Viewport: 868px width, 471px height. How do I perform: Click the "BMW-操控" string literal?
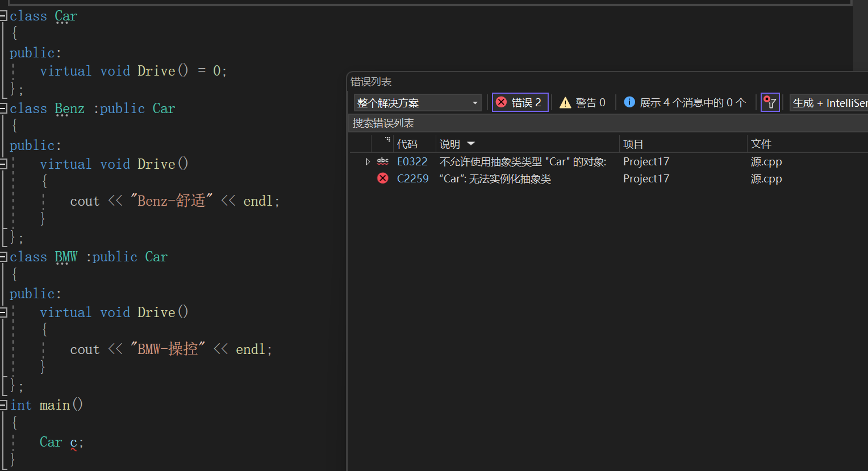[168, 349]
